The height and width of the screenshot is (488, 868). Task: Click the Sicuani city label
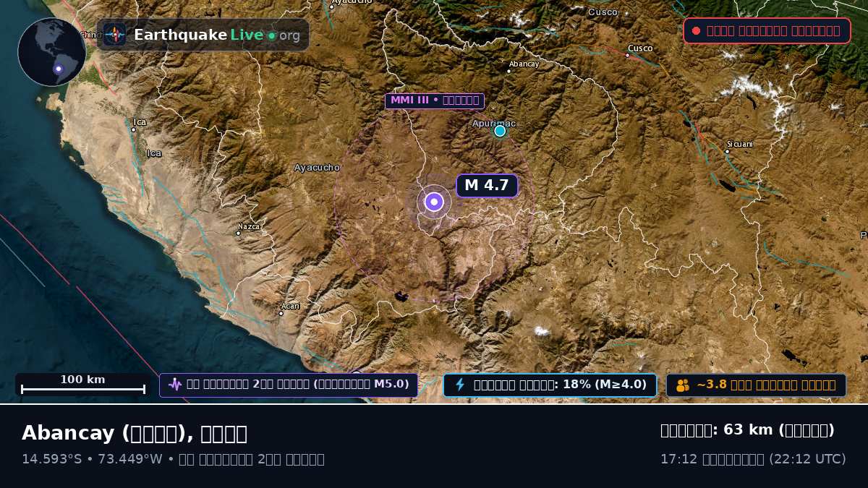pos(740,145)
